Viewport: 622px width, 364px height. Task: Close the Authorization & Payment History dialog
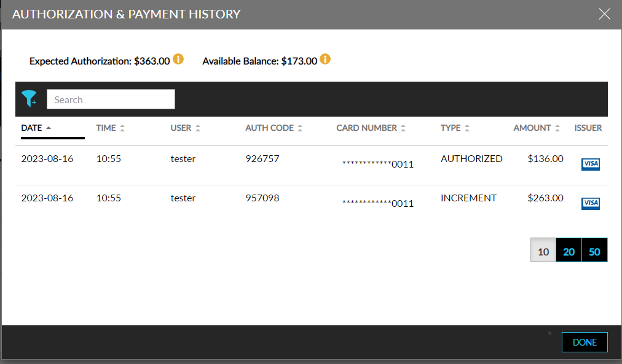click(604, 14)
